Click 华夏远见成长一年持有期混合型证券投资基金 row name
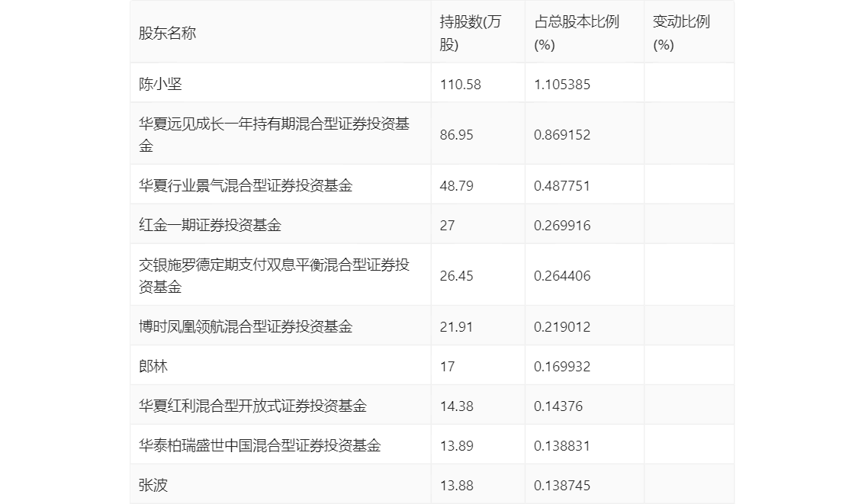This screenshot has height=504, width=865. [274, 134]
